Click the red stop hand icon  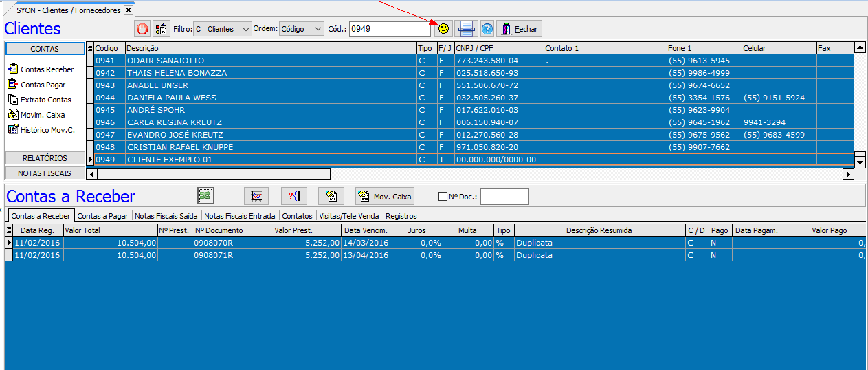tap(142, 29)
